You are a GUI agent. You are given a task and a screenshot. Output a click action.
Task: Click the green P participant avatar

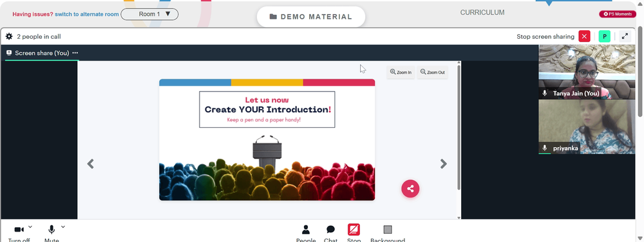coord(604,36)
